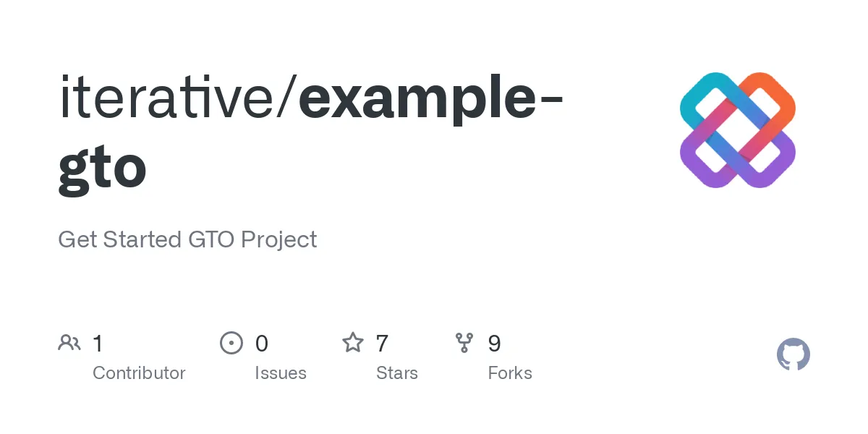Click the "Contributor" label
This screenshot has width=868, height=434.
(x=139, y=373)
